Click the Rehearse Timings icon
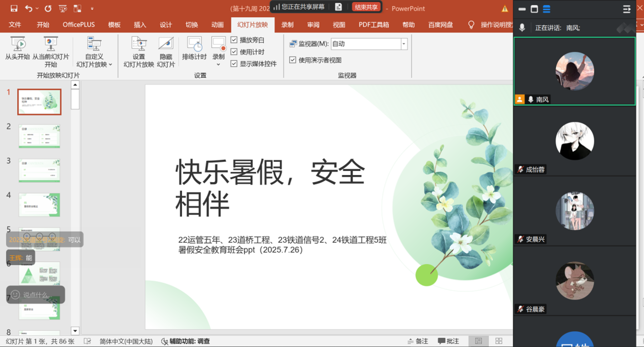 (x=194, y=45)
